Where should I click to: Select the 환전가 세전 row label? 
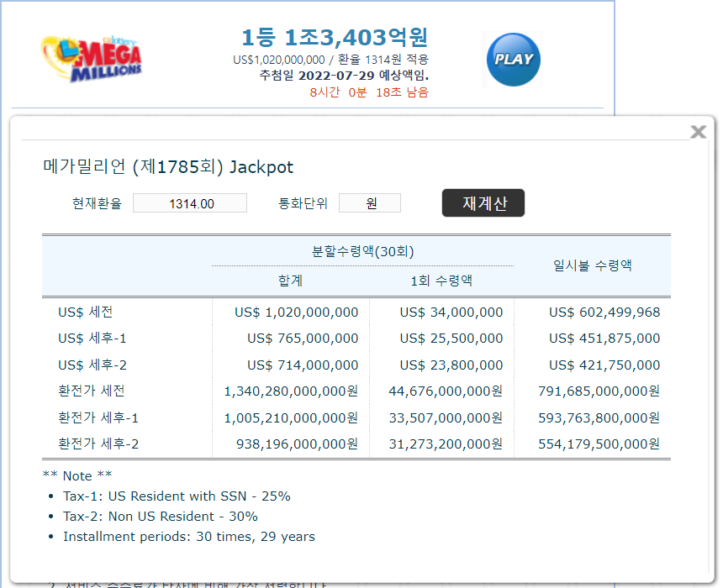pyautogui.click(x=92, y=391)
